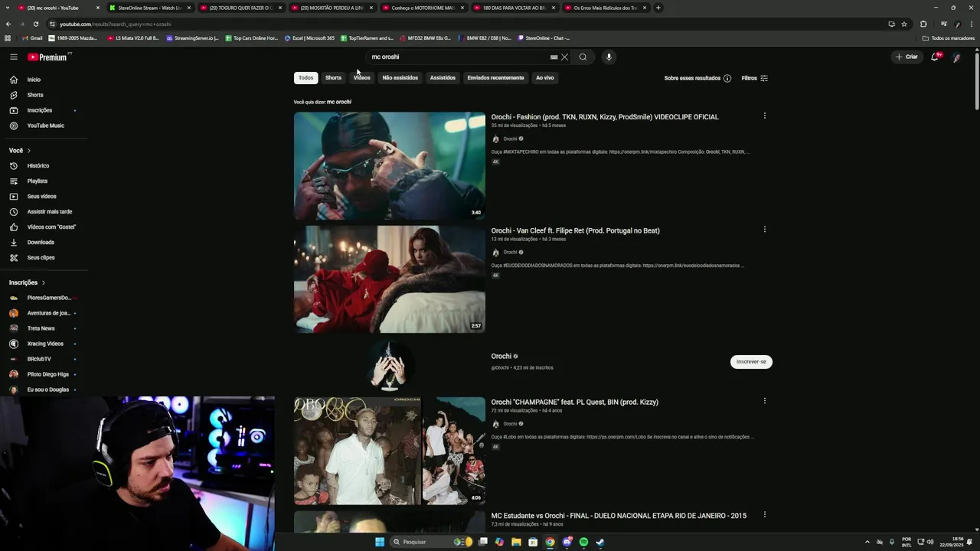The image size is (980, 551).
Task: Switch to 180 DIAS PARA VOLTAR browser tab
Action: [x=514, y=8]
